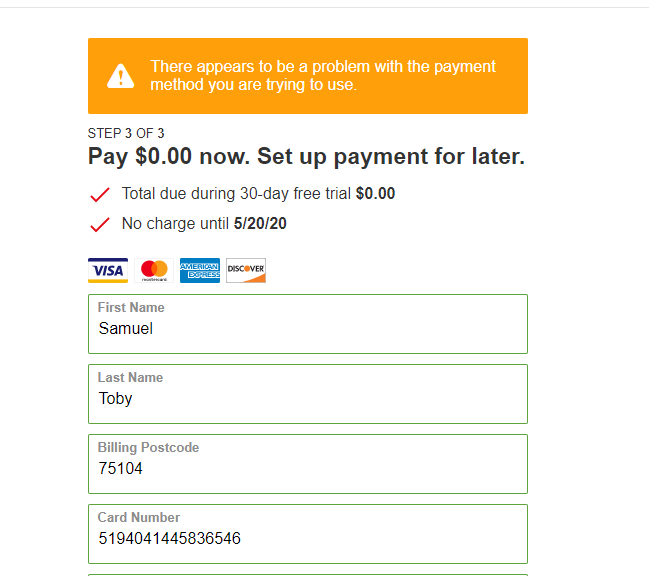This screenshot has width=649, height=576.
Task: Click the bold date 5/20/20
Action: [x=260, y=224]
